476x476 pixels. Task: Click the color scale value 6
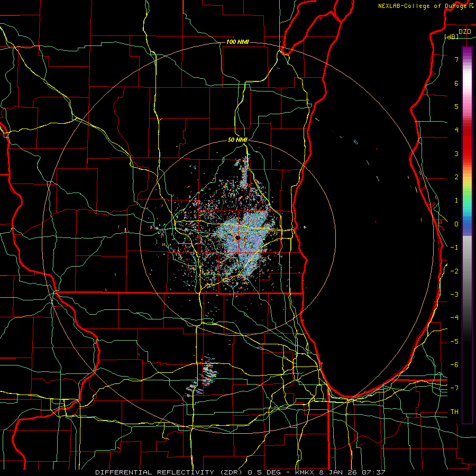(456, 83)
